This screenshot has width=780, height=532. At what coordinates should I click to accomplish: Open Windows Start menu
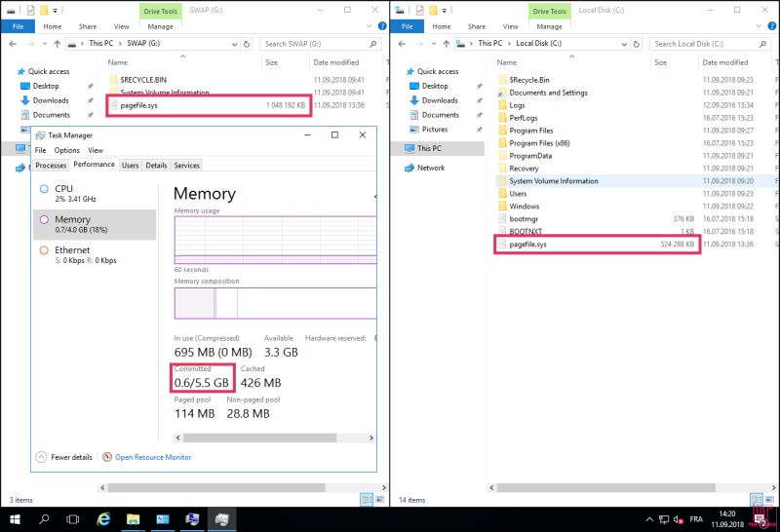coord(15,519)
